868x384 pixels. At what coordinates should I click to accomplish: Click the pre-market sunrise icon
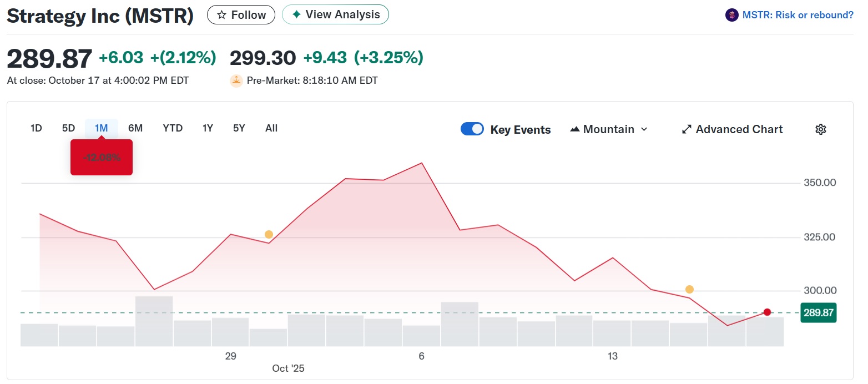[236, 80]
